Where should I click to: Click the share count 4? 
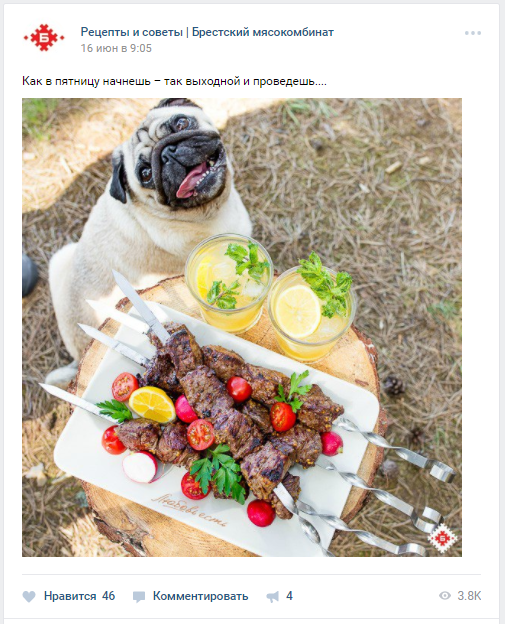click(289, 596)
